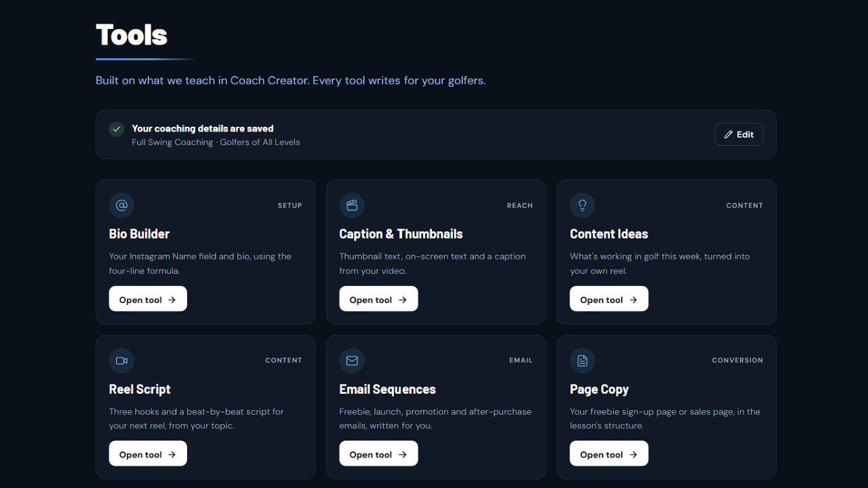The width and height of the screenshot is (868, 488).
Task: Click the REACH tag label
Action: (x=519, y=205)
